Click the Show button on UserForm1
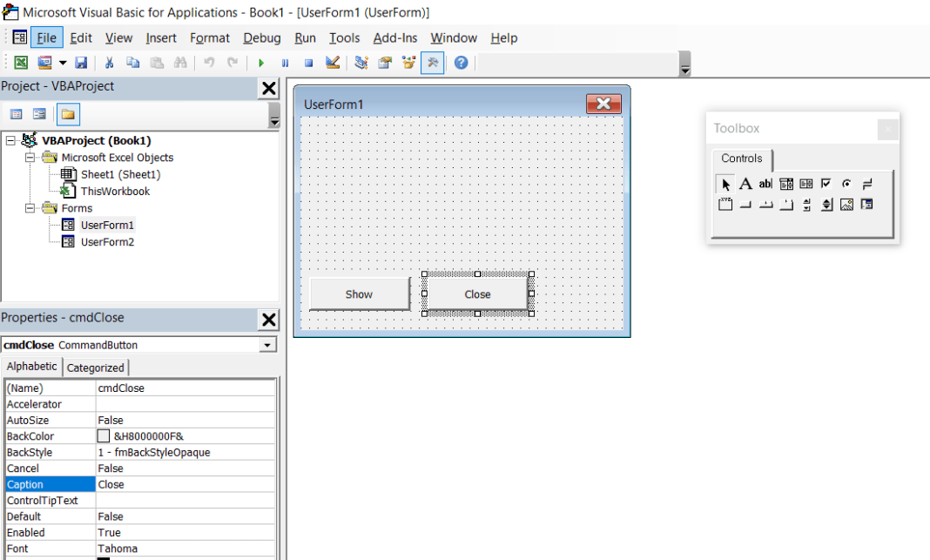The height and width of the screenshot is (560, 930). click(359, 294)
